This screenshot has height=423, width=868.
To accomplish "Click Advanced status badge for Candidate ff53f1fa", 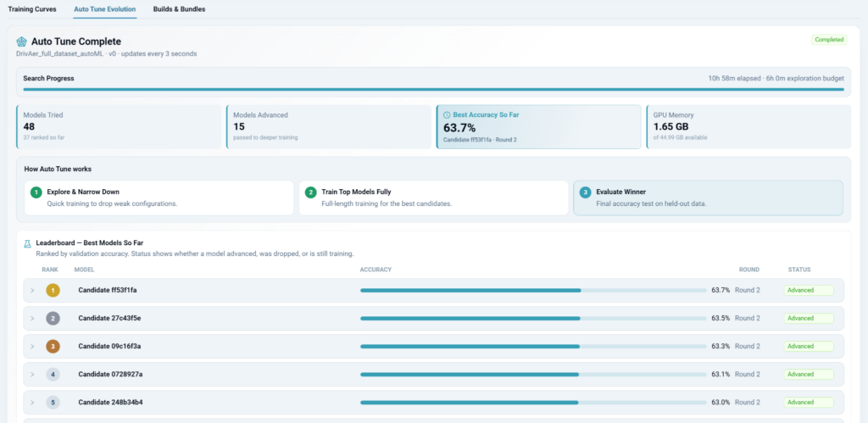I will pos(809,290).
